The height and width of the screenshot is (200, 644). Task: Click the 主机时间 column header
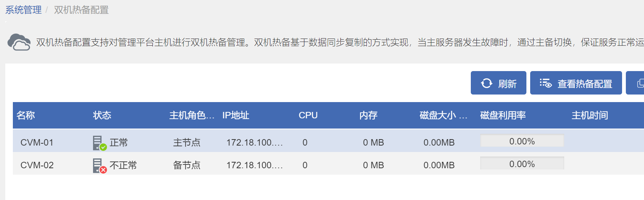click(x=590, y=115)
